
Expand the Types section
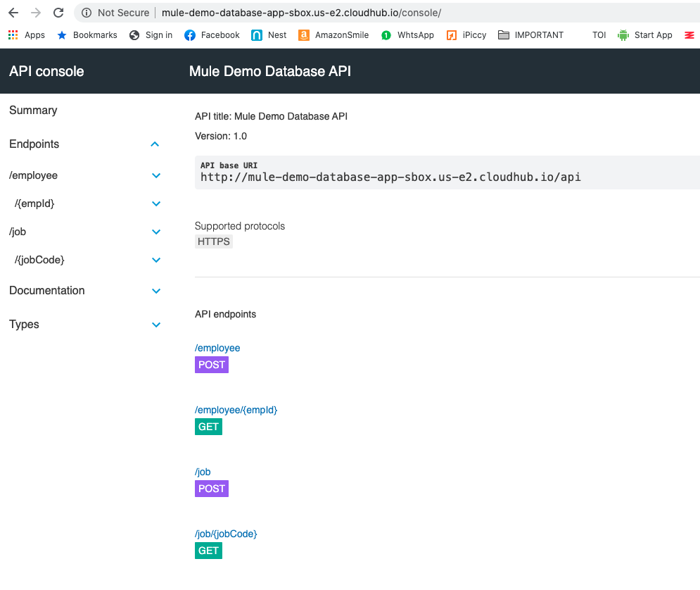pyautogui.click(x=156, y=325)
